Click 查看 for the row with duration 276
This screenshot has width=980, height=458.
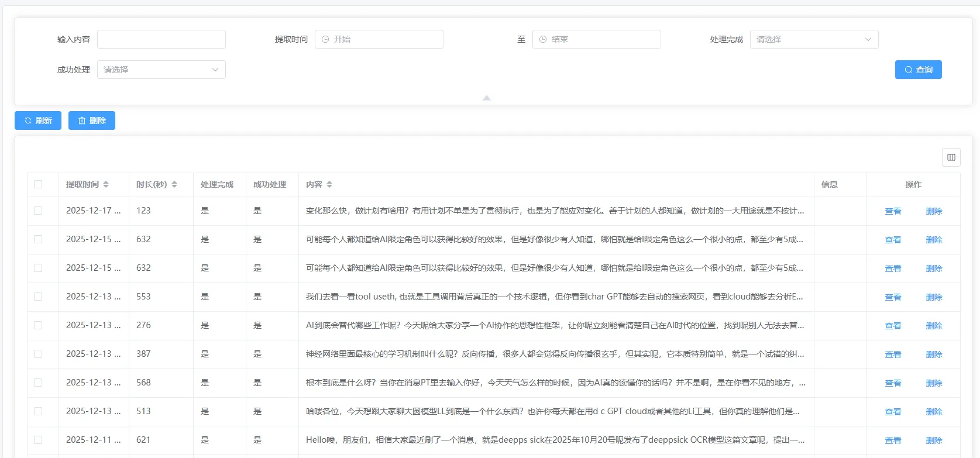pos(893,326)
